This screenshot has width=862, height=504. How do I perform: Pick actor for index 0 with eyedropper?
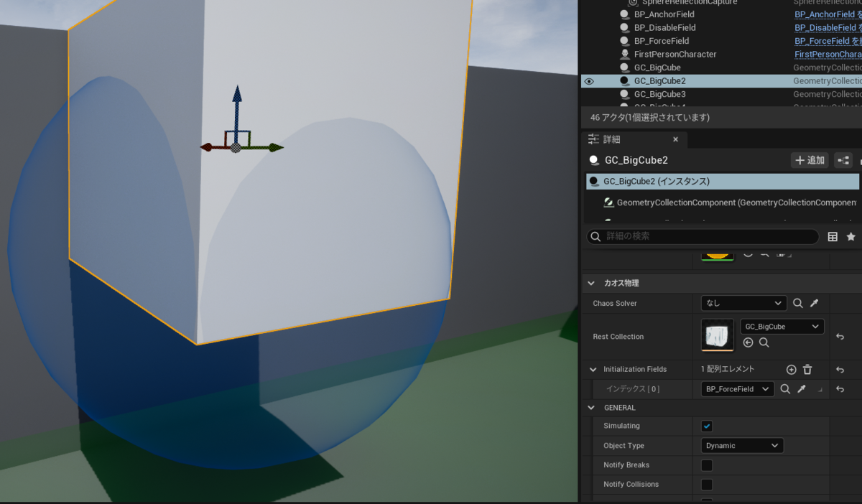click(x=802, y=389)
